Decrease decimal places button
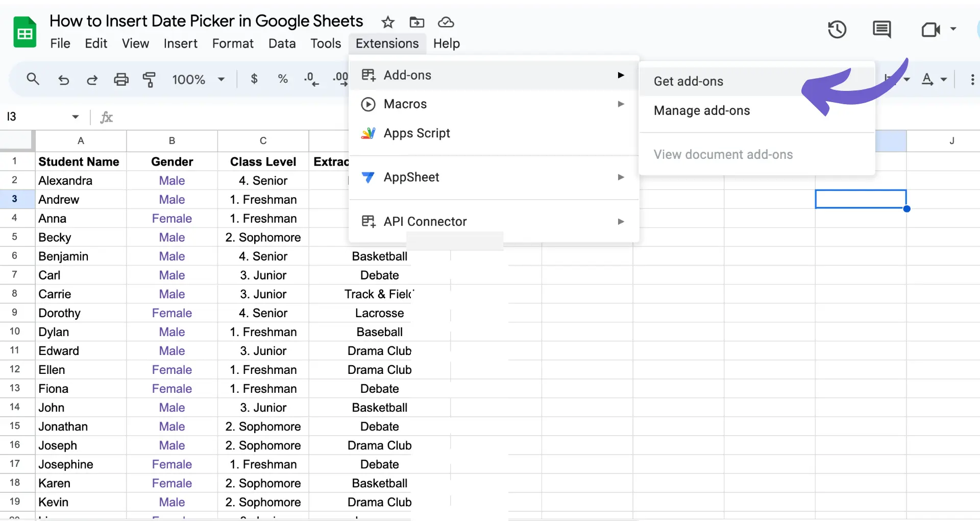The image size is (980, 521). [x=311, y=79]
